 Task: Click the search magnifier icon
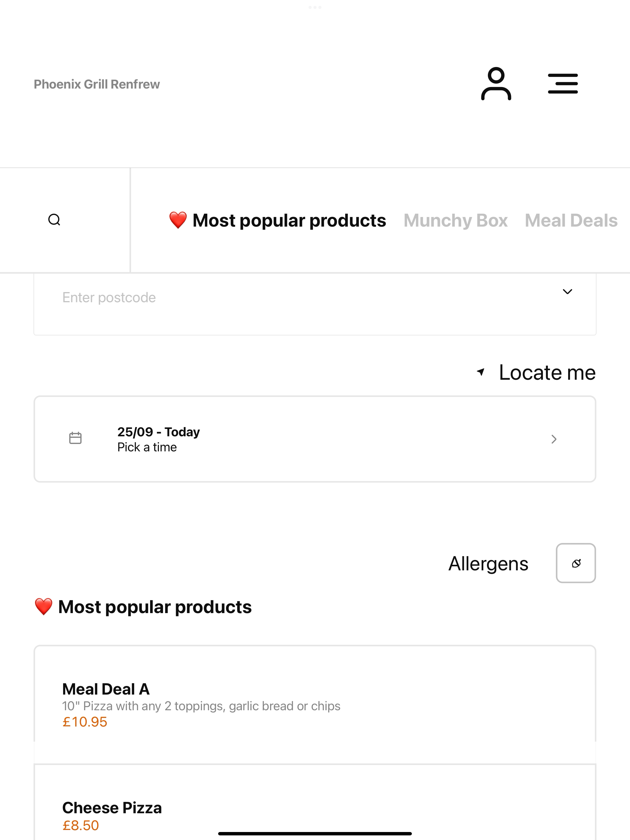coord(54,220)
